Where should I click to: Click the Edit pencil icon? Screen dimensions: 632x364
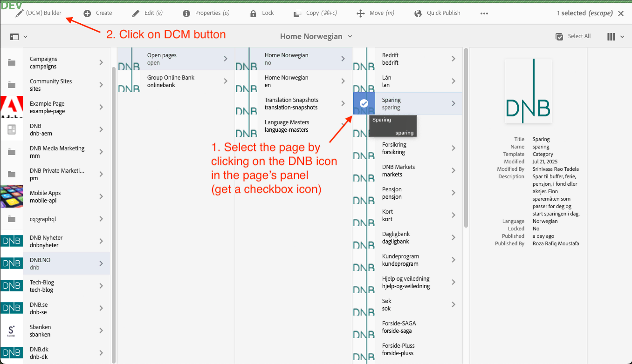point(136,13)
